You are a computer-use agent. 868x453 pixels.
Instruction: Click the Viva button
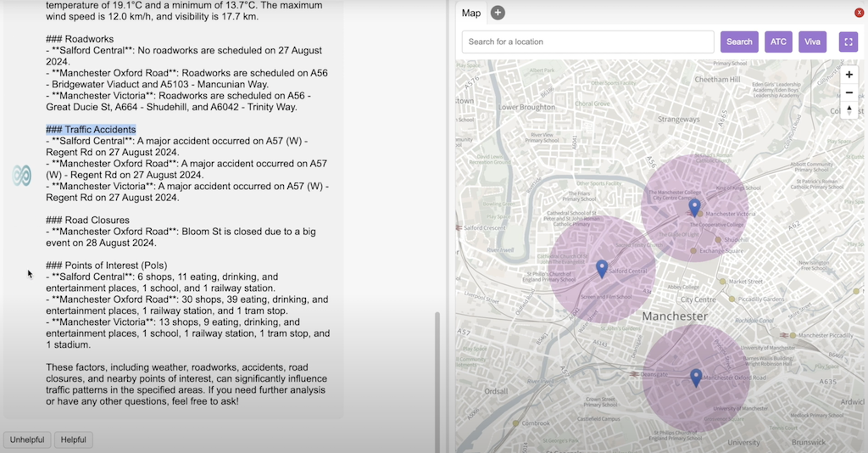point(812,42)
